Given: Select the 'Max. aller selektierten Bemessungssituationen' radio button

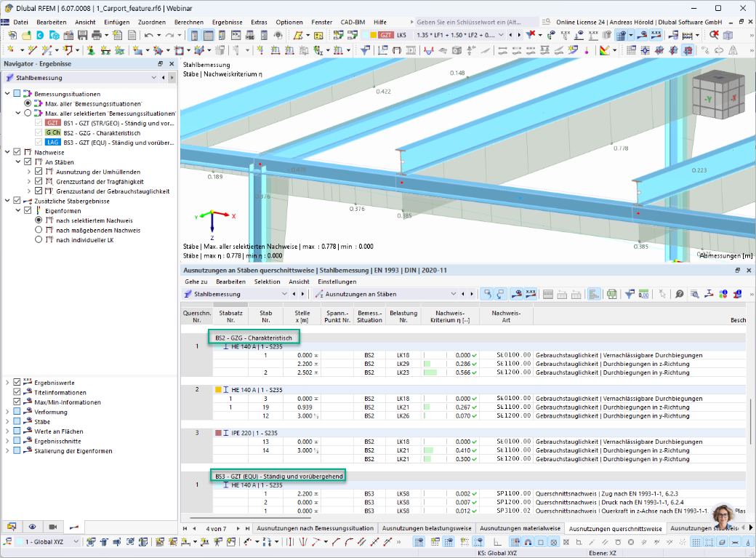Looking at the screenshot, I should (x=28, y=113).
